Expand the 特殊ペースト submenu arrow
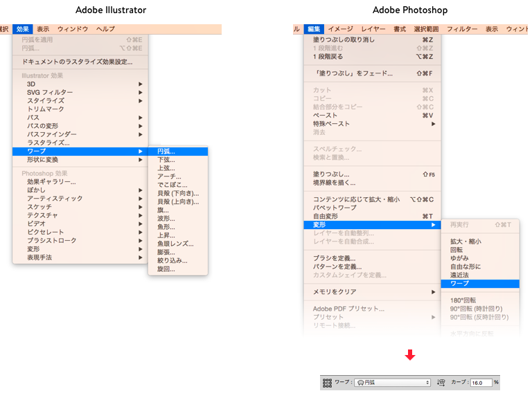Viewport: 532px width, 400px height. tap(433, 124)
